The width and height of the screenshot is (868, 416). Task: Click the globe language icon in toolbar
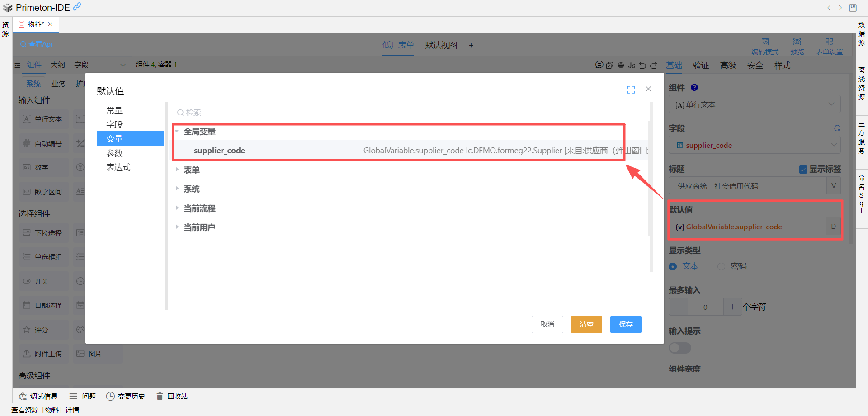[621, 65]
